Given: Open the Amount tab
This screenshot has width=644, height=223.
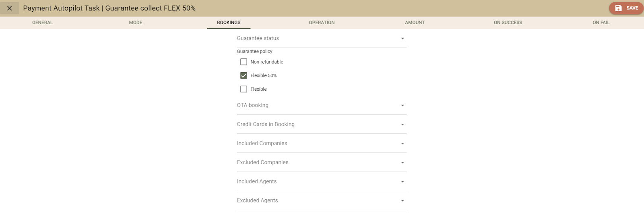Looking at the screenshot, I should (415, 23).
